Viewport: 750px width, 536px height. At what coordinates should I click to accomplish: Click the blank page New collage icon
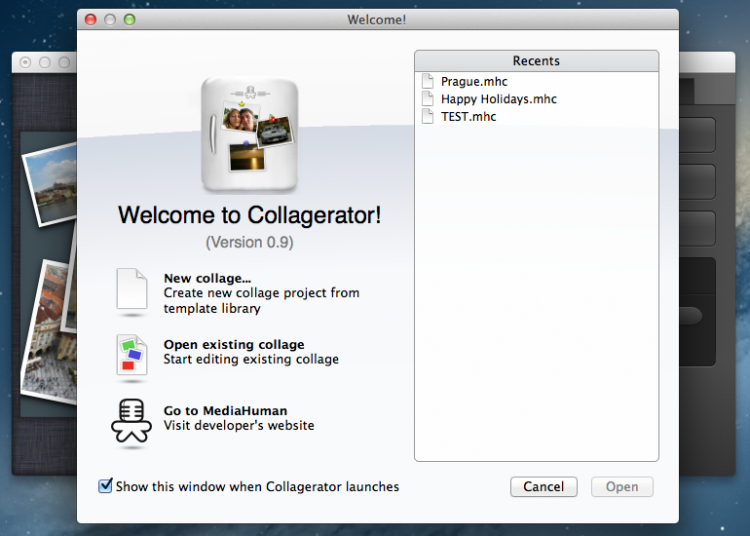pyautogui.click(x=132, y=290)
